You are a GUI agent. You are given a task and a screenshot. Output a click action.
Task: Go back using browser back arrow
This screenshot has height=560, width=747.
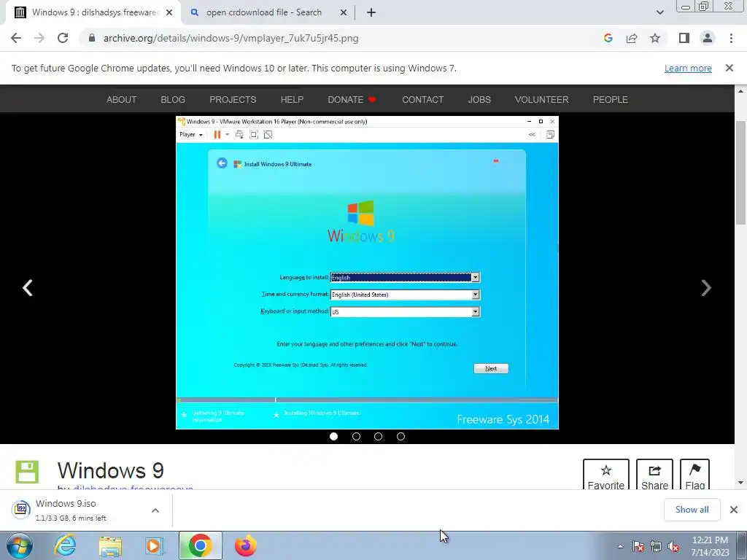[16, 38]
